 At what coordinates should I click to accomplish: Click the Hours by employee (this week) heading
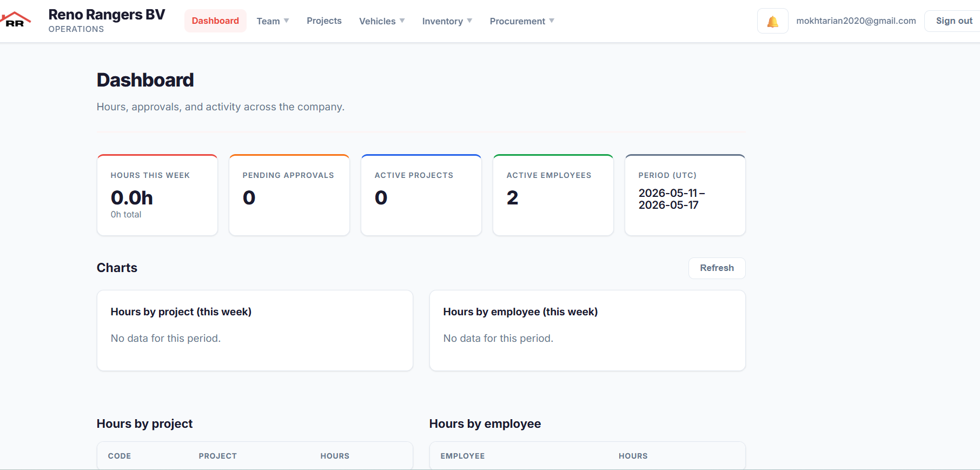click(520, 312)
